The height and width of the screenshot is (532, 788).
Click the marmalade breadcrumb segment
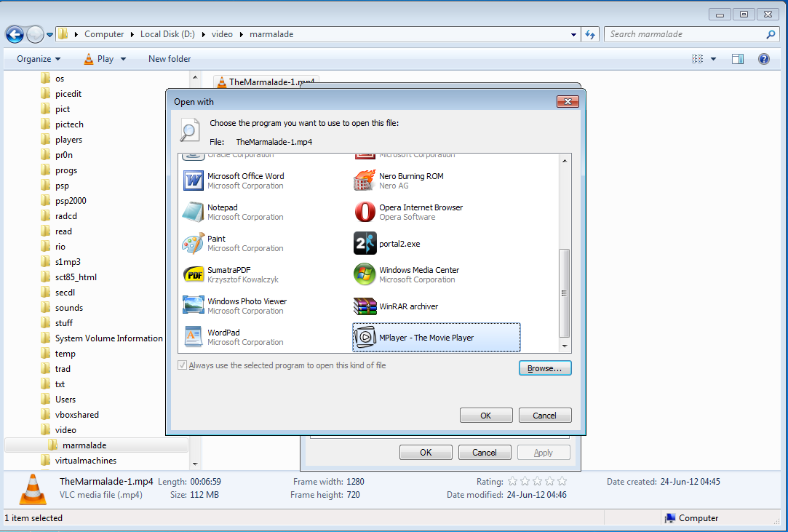pos(271,34)
